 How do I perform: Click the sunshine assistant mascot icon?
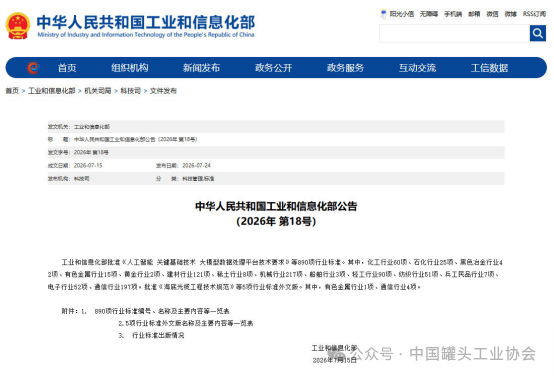[x=383, y=14]
